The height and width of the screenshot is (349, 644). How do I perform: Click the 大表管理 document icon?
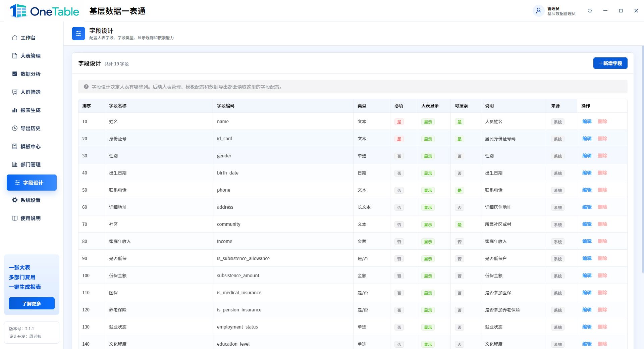pos(15,56)
